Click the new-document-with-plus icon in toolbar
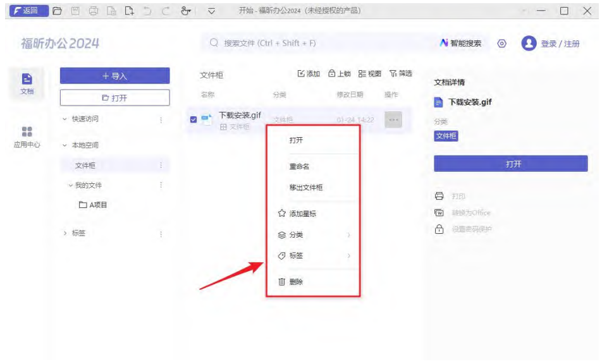Image resolution: width=602 pixels, height=364 pixels. click(x=130, y=11)
